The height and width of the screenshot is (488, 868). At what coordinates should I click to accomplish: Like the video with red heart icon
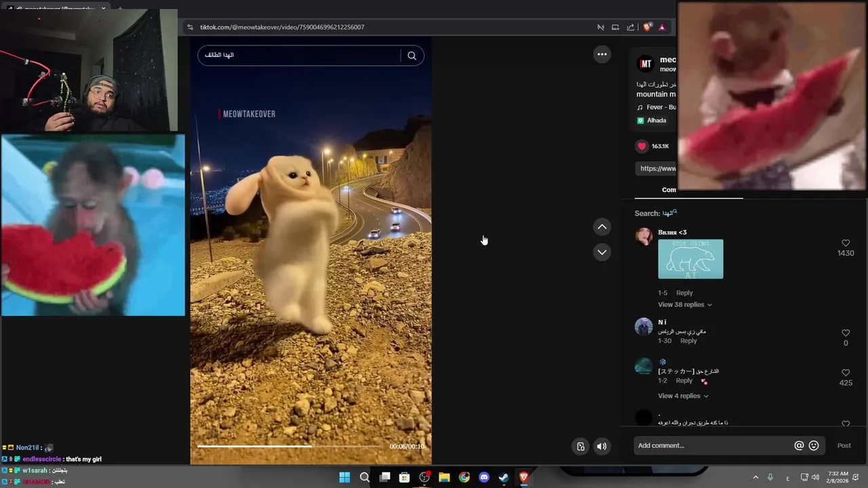(642, 146)
